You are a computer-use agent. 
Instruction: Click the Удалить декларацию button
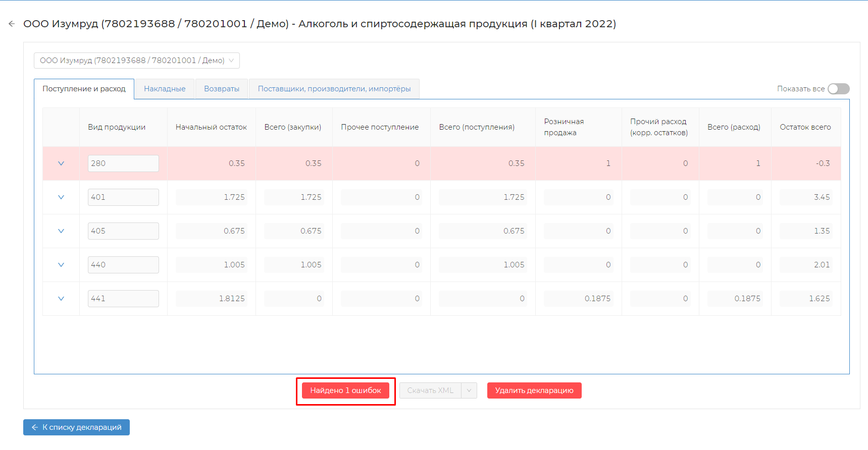tap(534, 390)
